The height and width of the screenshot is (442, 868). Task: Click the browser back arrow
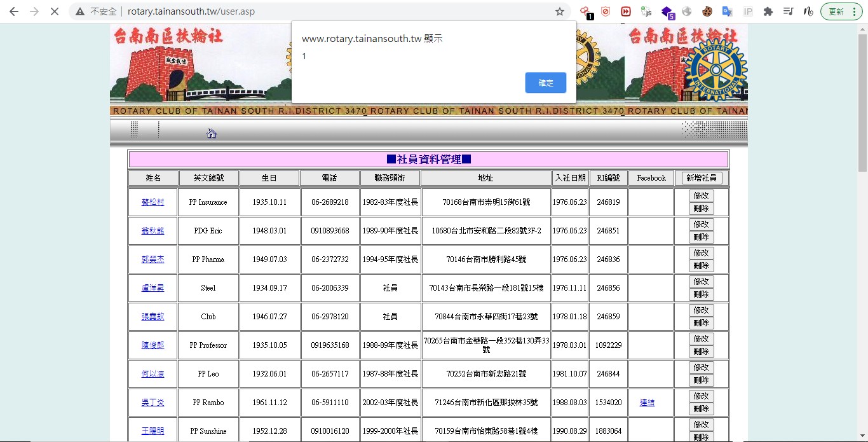(14, 11)
